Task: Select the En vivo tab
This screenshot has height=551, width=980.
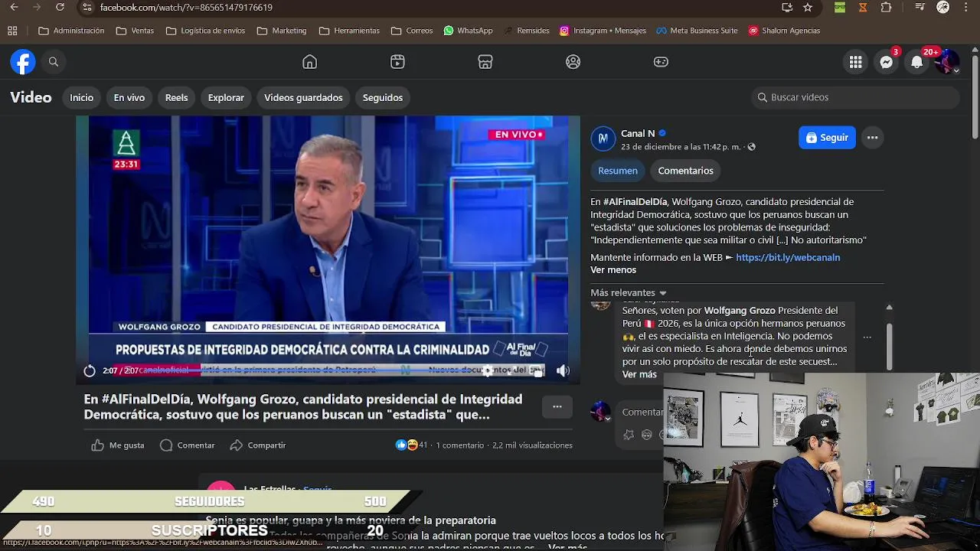Action: [x=129, y=98]
